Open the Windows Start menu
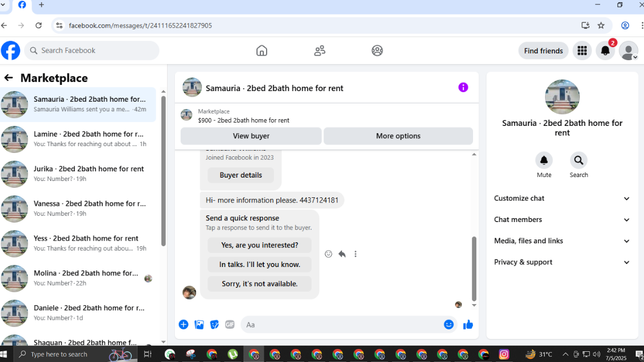The height and width of the screenshot is (362, 644). click(4, 354)
